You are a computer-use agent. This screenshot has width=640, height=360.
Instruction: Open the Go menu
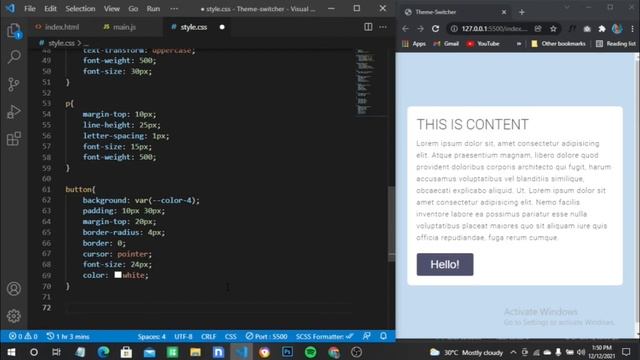click(x=133, y=9)
